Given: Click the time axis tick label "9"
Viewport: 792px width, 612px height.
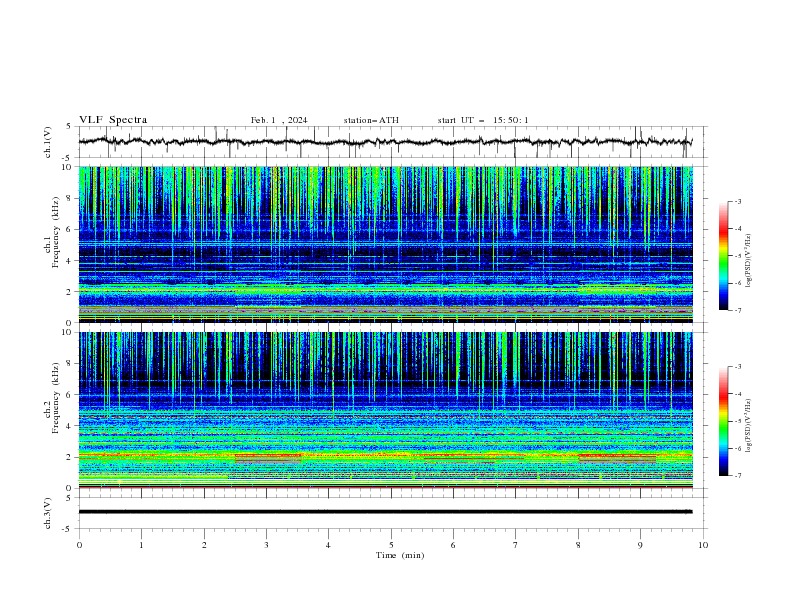Looking at the screenshot, I should click(640, 545).
